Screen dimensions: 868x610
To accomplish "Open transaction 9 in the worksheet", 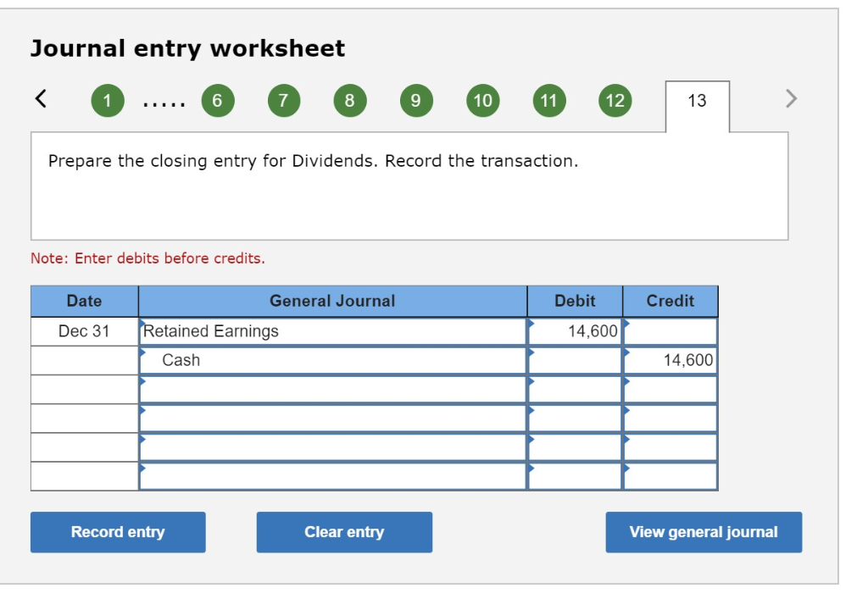I will [415, 99].
